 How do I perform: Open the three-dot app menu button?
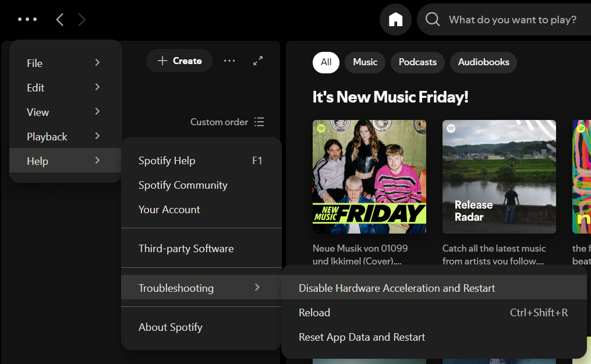tap(27, 19)
